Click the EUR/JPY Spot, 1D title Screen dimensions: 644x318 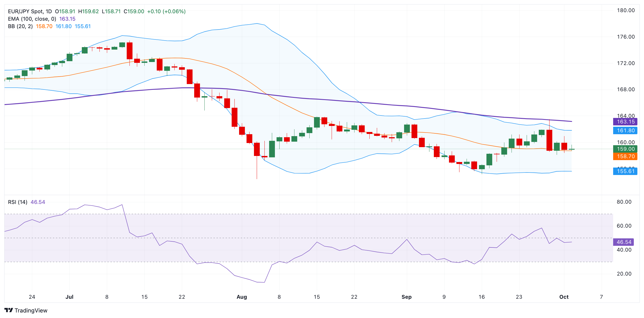(30, 11)
